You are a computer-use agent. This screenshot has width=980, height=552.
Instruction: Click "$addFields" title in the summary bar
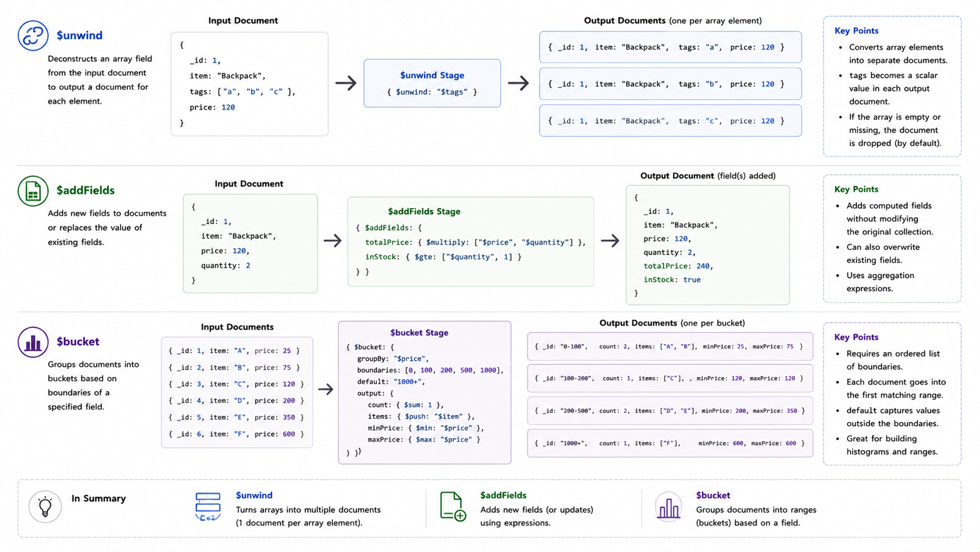click(503, 496)
